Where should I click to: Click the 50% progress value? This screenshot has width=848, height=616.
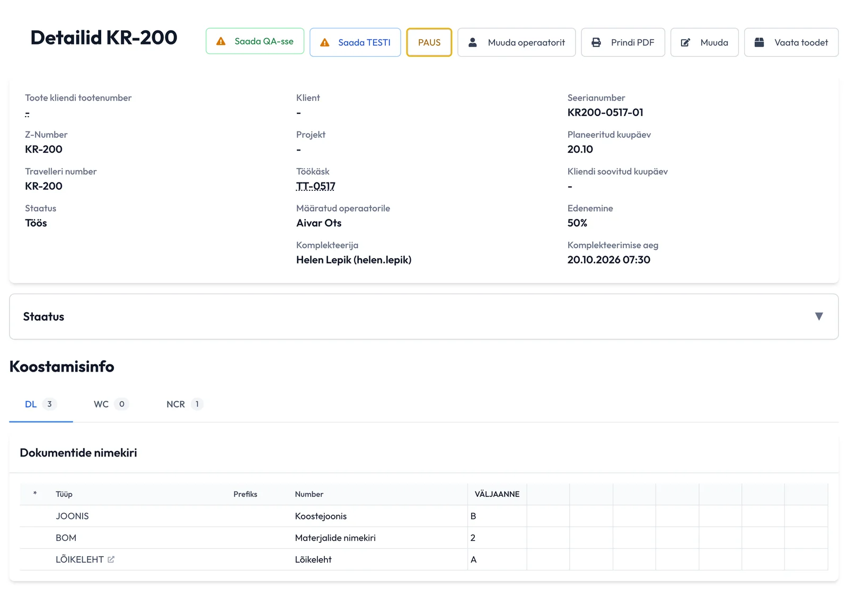click(577, 223)
